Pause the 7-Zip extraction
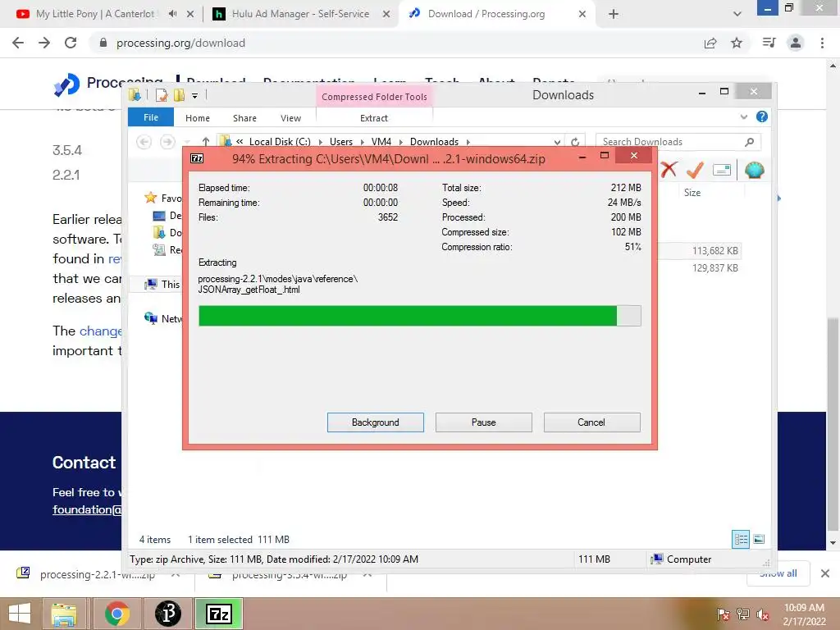The width and height of the screenshot is (840, 630). (x=484, y=422)
